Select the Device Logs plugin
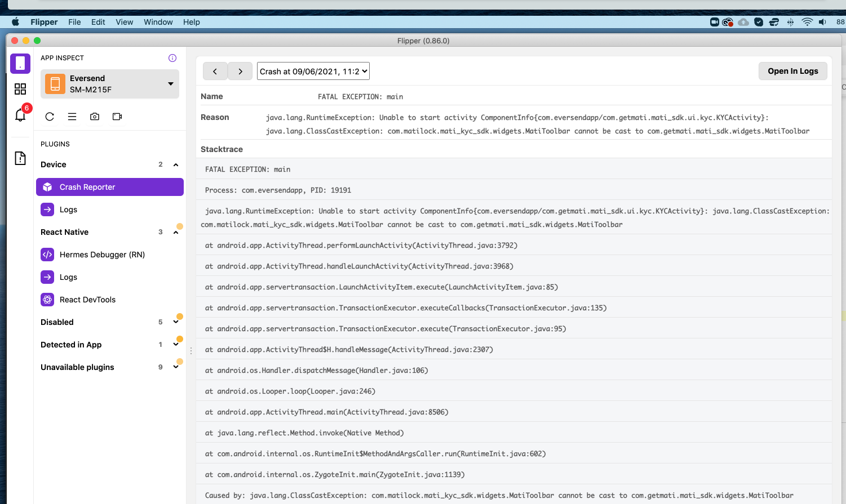846x504 pixels. tap(68, 209)
